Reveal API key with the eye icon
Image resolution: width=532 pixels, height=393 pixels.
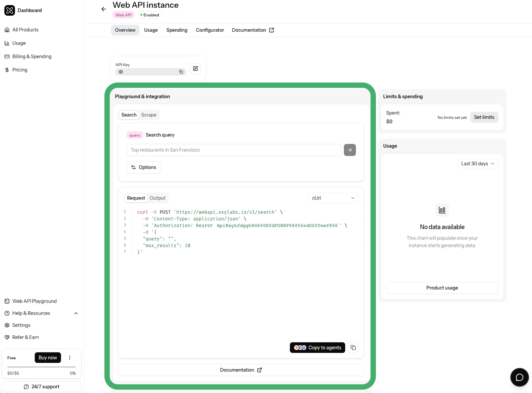pos(121,72)
